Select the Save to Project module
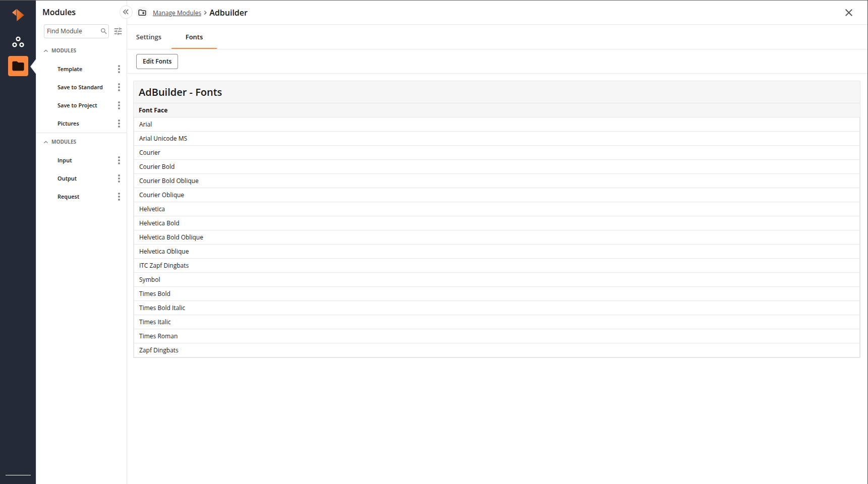This screenshot has height=484, width=868. [77, 105]
